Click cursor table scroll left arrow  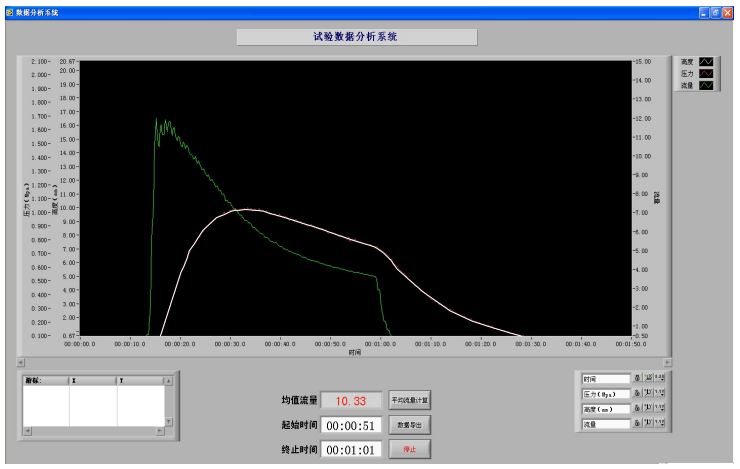click(27, 431)
